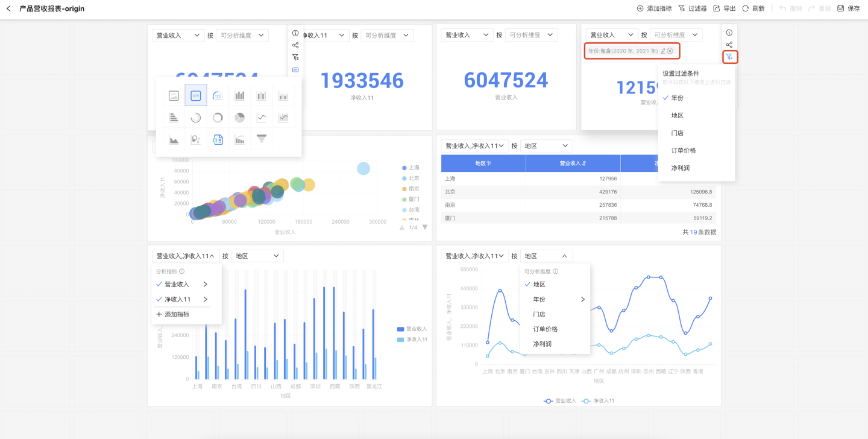Open the 地区 dimension dropdown above the table
The height and width of the screenshot is (439, 868).
(x=546, y=146)
